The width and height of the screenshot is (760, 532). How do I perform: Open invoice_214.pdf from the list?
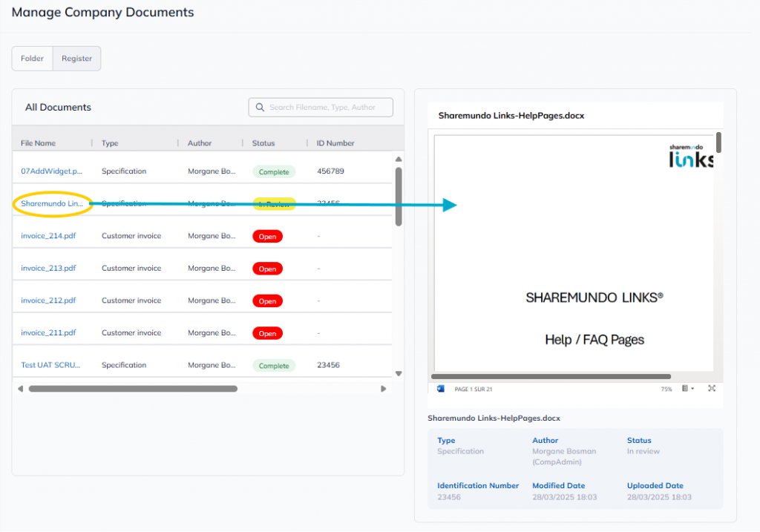coord(48,236)
